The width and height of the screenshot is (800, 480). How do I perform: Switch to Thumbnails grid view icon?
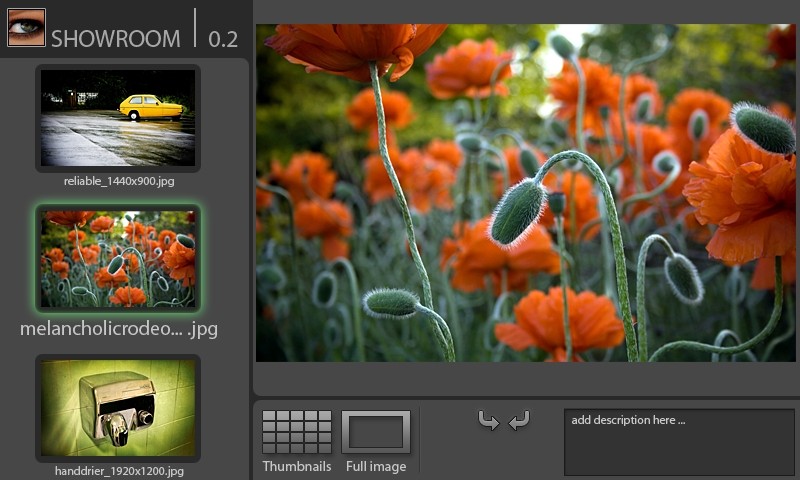[x=297, y=432]
